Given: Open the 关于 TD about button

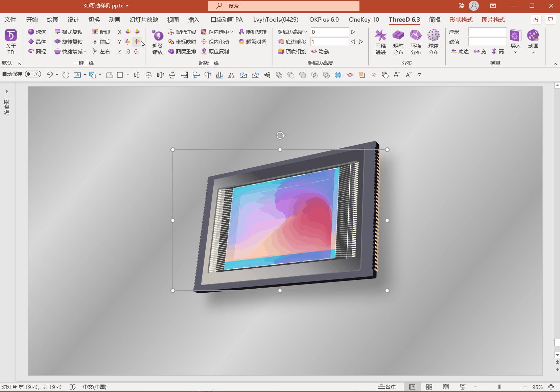Looking at the screenshot, I should point(11,42).
